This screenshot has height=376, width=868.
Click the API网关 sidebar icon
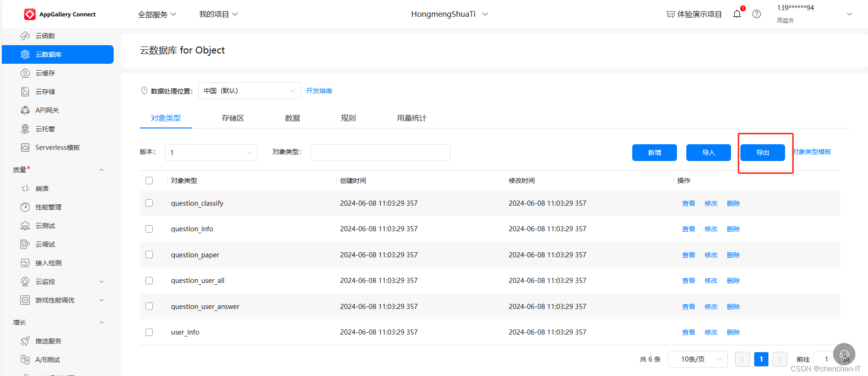pyautogui.click(x=25, y=110)
